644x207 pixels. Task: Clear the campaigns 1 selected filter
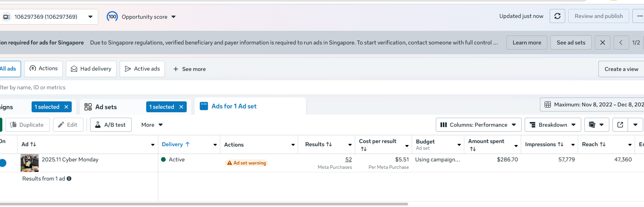pyautogui.click(x=66, y=107)
